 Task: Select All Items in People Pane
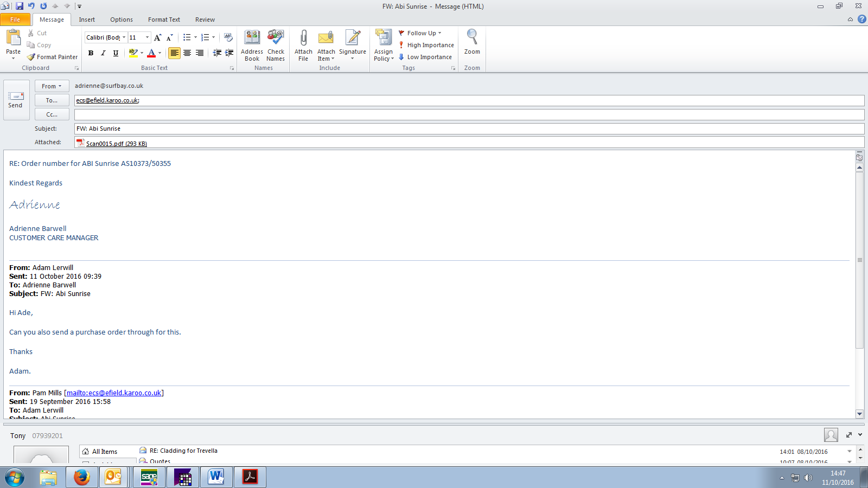tap(105, 452)
